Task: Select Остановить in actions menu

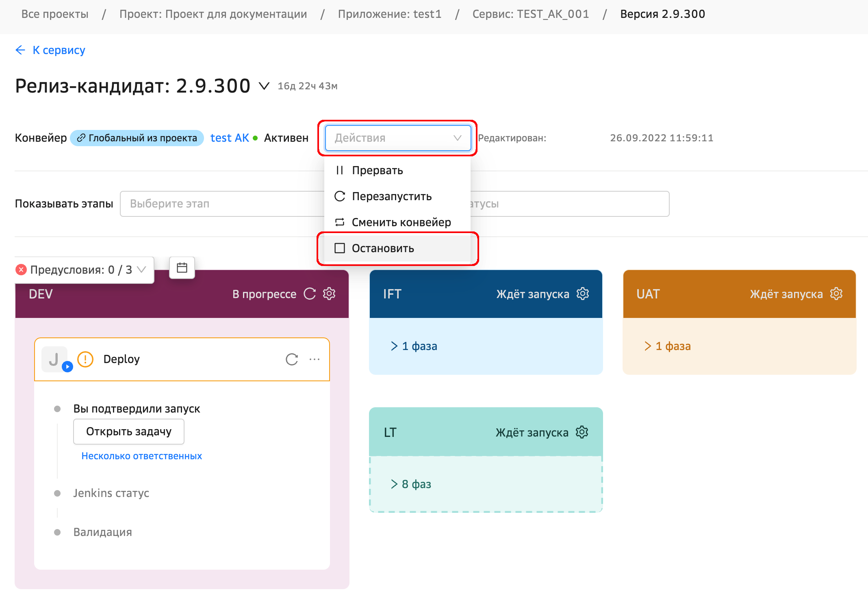Action: [382, 248]
